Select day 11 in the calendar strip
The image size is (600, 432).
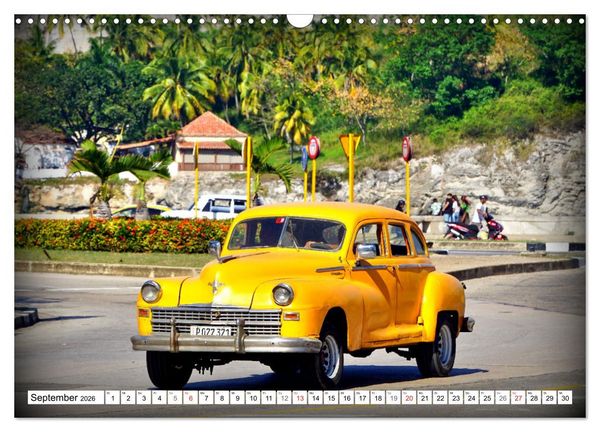(x=269, y=398)
